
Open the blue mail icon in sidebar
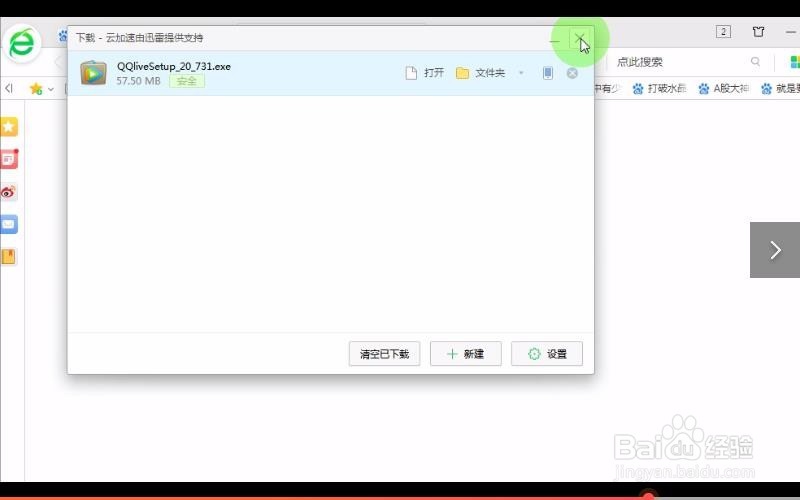point(9,224)
